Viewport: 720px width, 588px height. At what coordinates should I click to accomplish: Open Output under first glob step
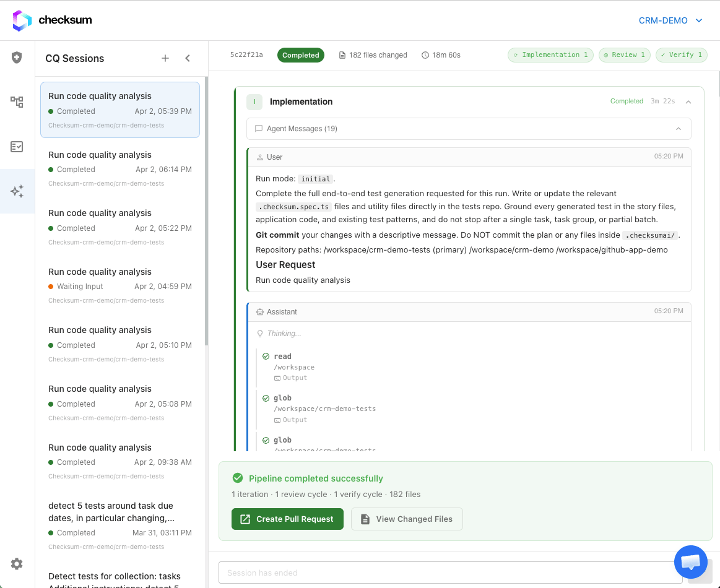(x=291, y=420)
